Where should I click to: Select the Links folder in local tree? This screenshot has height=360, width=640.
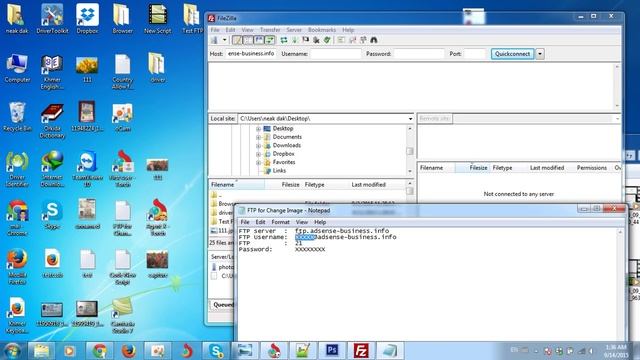coord(279,171)
